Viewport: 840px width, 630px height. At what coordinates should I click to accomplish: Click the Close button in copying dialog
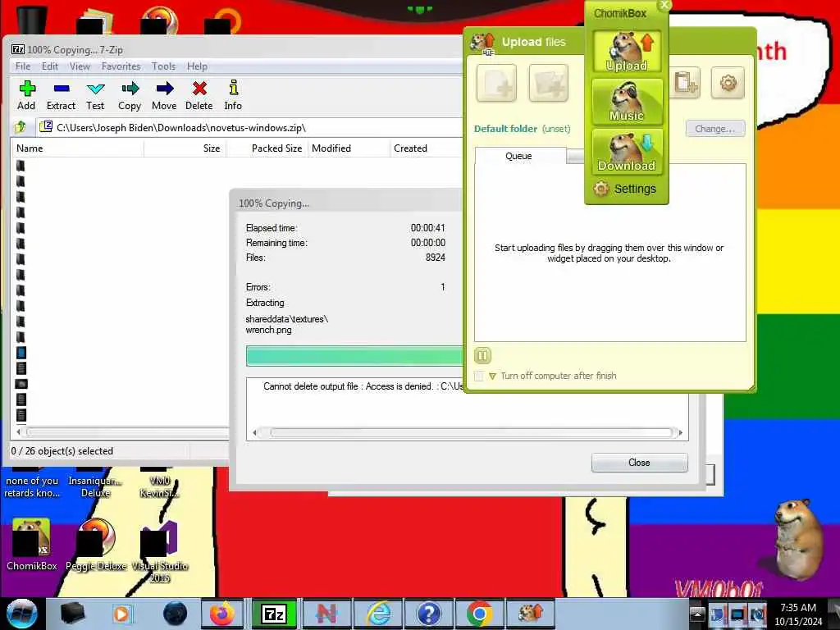pyautogui.click(x=639, y=463)
